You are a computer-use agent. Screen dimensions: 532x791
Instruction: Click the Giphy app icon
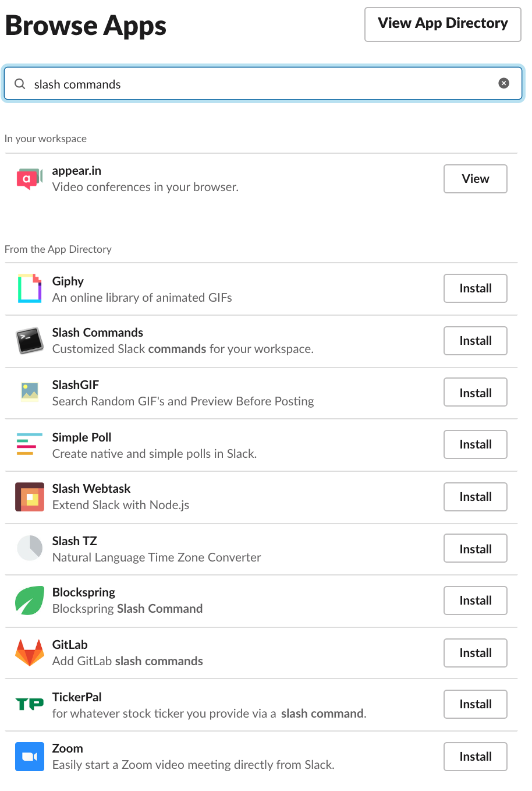coord(29,288)
